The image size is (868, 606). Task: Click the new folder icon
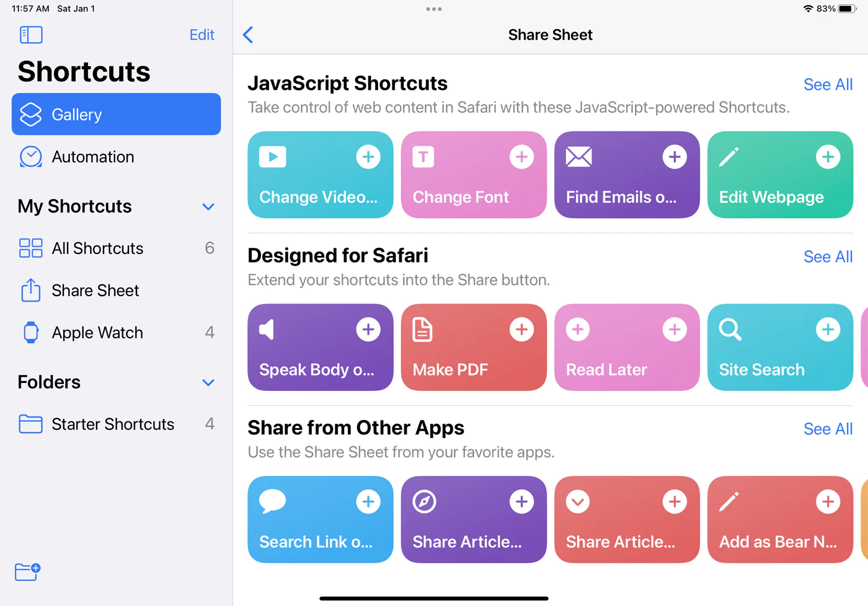(x=27, y=571)
